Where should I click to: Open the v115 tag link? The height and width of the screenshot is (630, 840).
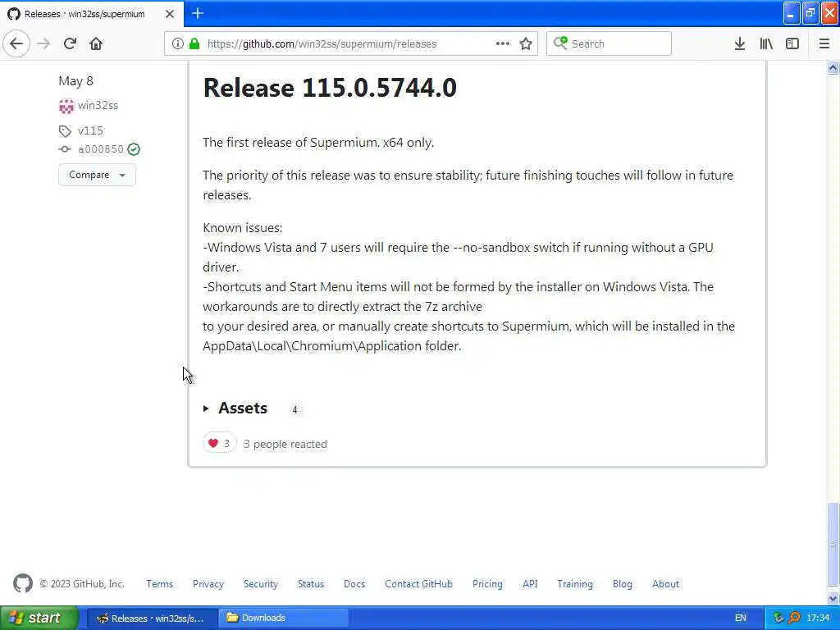pos(90,130)
